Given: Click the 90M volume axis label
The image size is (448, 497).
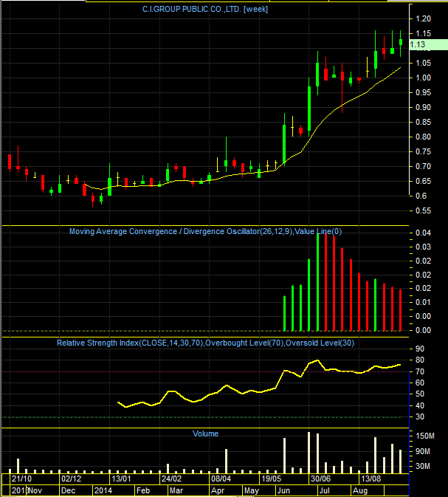Looking at the screenshot, I should 423,451.
